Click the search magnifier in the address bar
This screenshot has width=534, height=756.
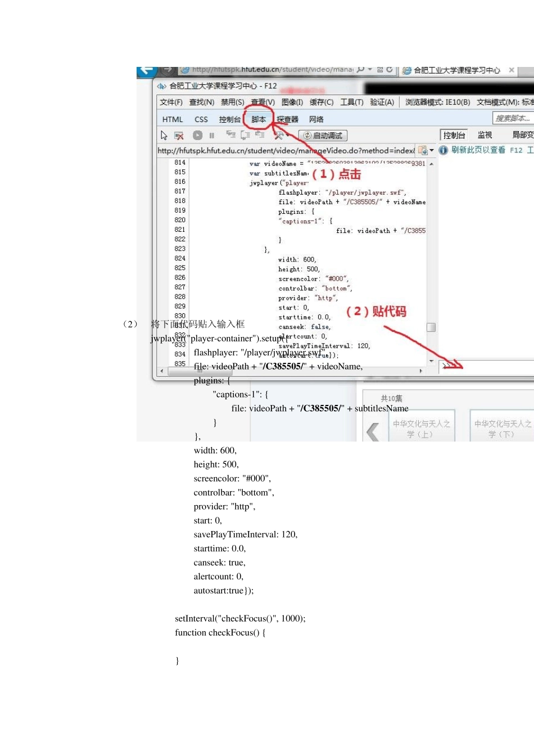[361, 70]
